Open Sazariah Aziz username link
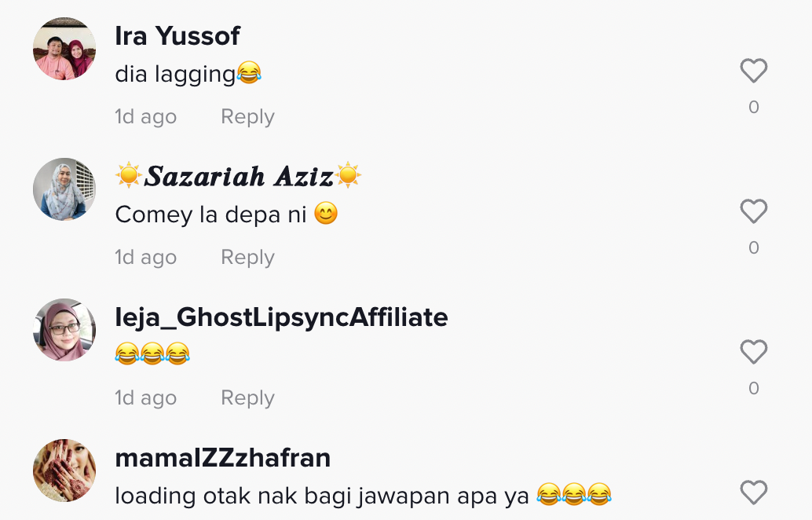This screenshot has width=812, height=520. [x=238, y=176]
